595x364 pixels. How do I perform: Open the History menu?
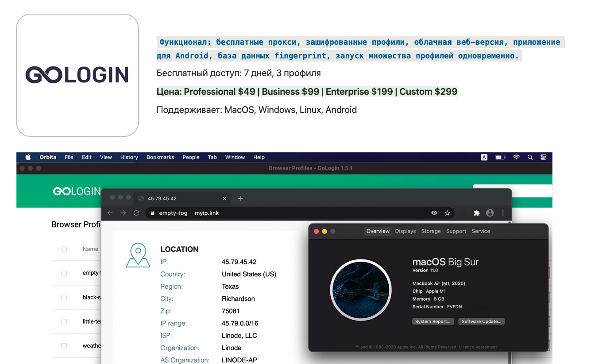pyautogui.click(x=129, y=157)
